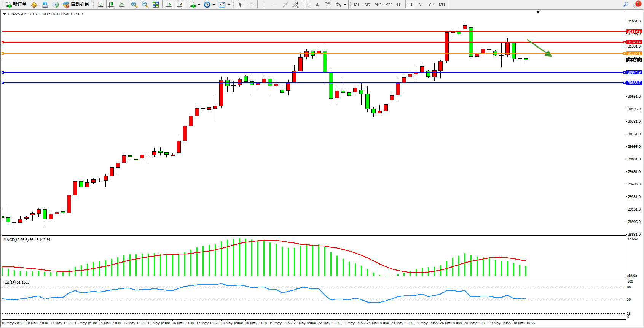This screenshot has height=328, width=644.
Task: Zoom out on the chart
Action: pyautogui.click(x=145, y=5)
